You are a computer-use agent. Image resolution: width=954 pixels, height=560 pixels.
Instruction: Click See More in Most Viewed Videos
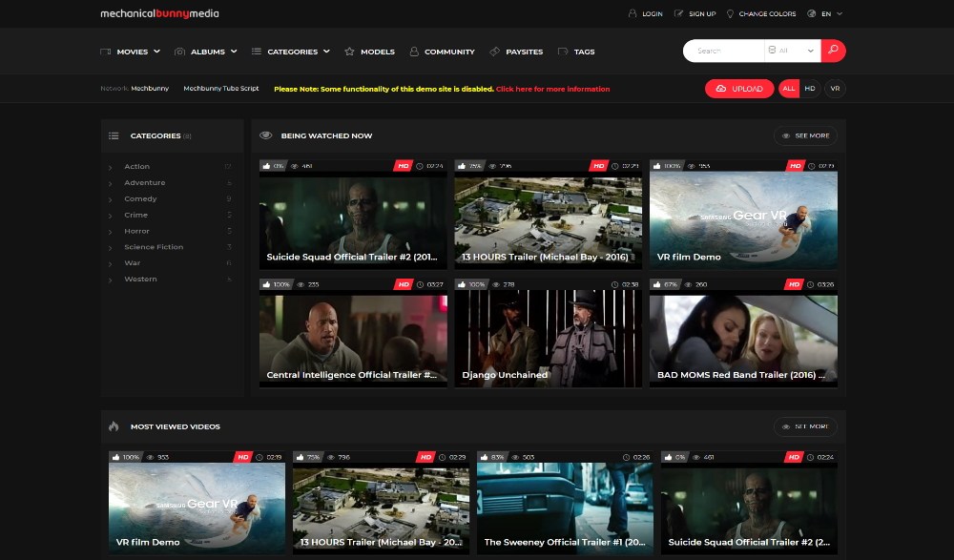click(805, 426)
